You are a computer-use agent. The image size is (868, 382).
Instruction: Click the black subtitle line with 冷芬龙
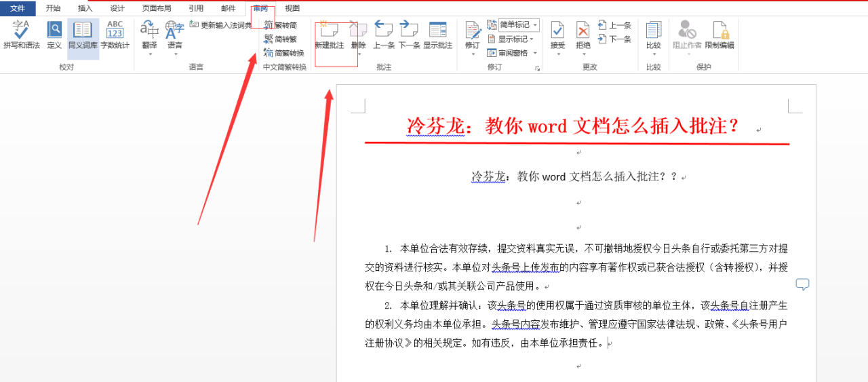coord(574,176)
